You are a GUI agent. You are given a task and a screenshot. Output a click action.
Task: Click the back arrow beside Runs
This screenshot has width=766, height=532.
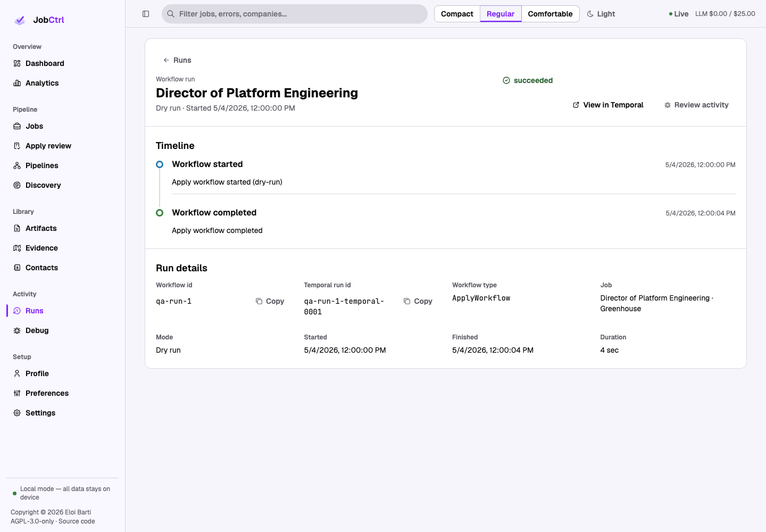[x=166, y=60]
